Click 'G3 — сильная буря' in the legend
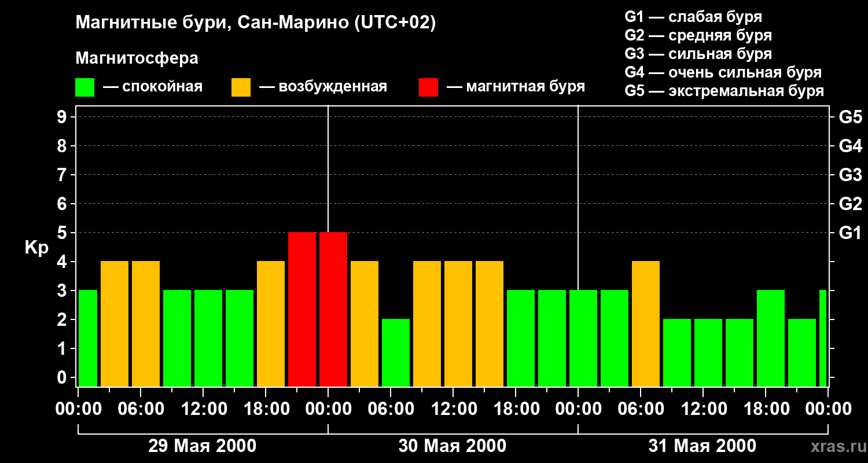Viewport: 868px width, 463px height. [x=698, y=54]
